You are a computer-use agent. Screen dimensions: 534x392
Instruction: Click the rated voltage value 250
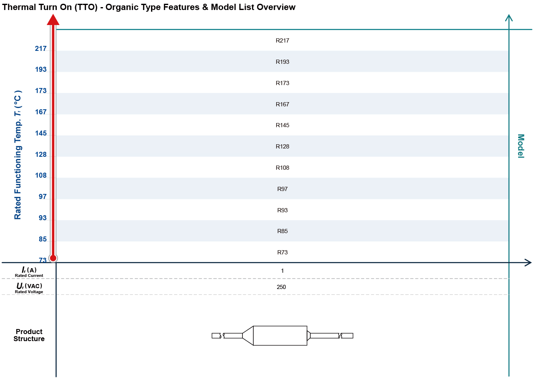281,287
